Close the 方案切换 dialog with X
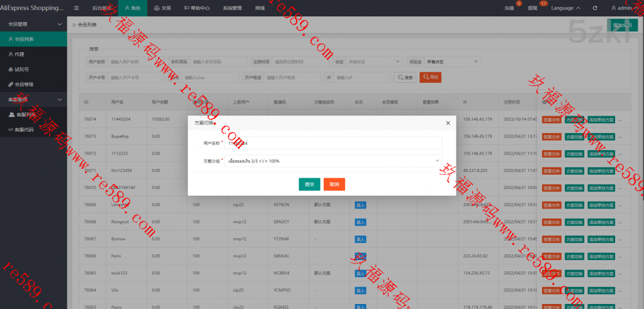644x309 pixels. pos(448,123)
